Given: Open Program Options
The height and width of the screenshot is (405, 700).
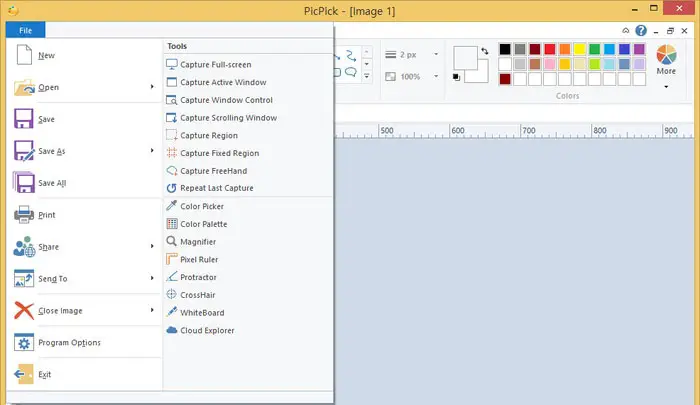Looking at the screenshot, I should (x=85, y=342).
